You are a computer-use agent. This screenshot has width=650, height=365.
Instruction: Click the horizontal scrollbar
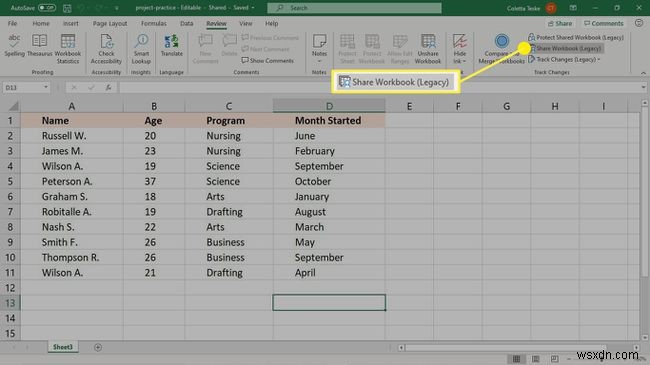click(505, 348)
